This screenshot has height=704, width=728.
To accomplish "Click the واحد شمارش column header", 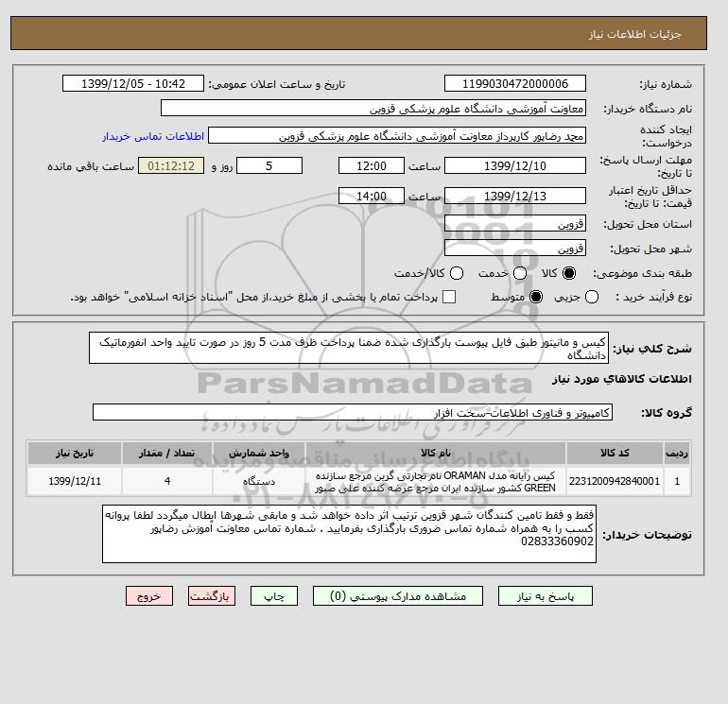I will (259, 453).
